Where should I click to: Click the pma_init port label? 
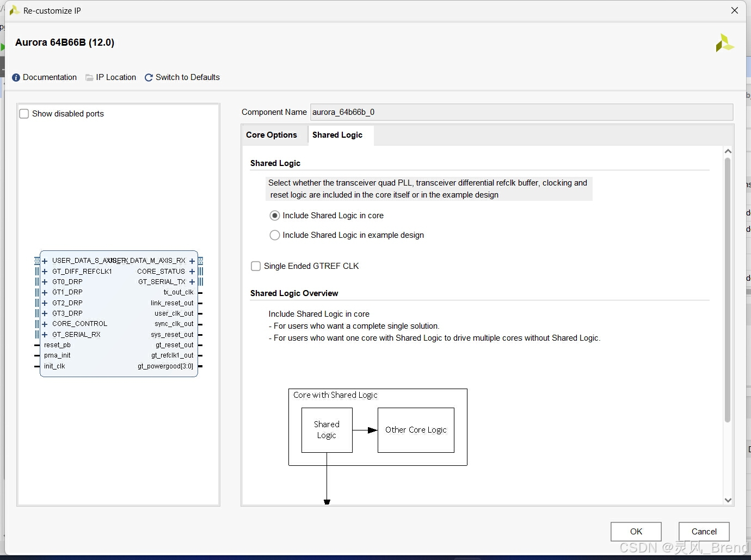click(57, 355)
